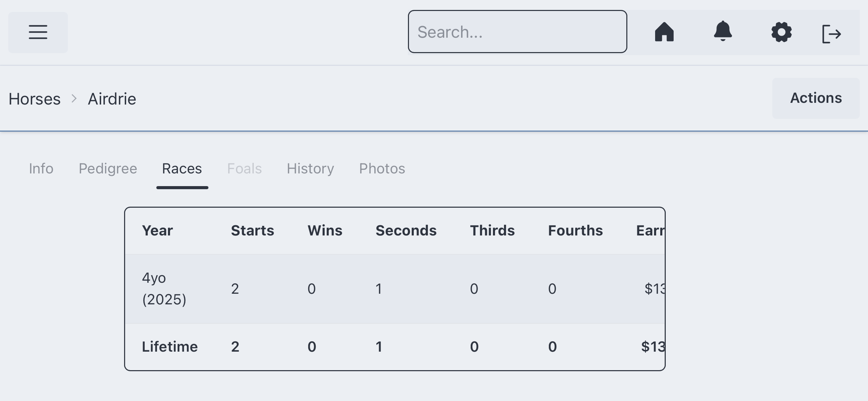
Task: Open settings gear icon
Action: pos(781,32)
